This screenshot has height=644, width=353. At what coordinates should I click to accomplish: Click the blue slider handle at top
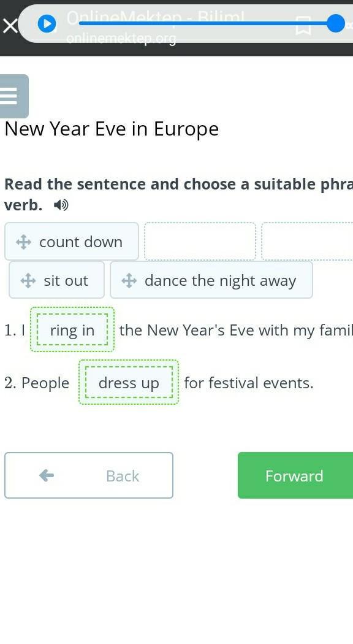point(336,23)
